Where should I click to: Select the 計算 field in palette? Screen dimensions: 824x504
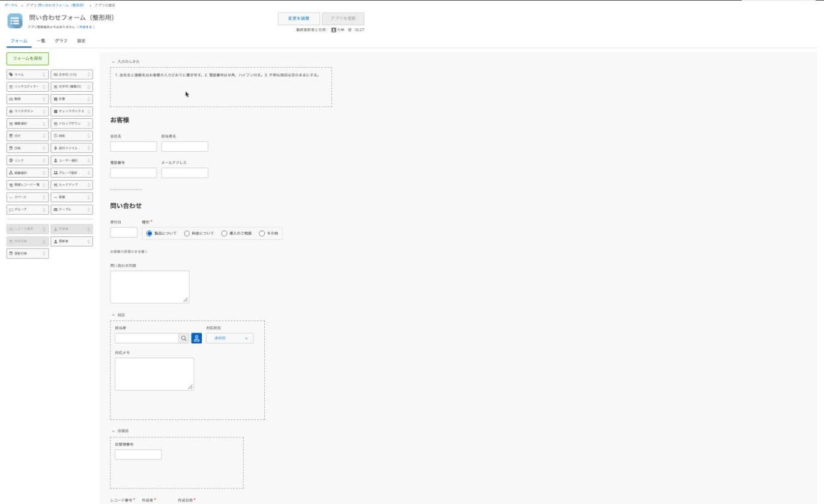tap(71, 99)
